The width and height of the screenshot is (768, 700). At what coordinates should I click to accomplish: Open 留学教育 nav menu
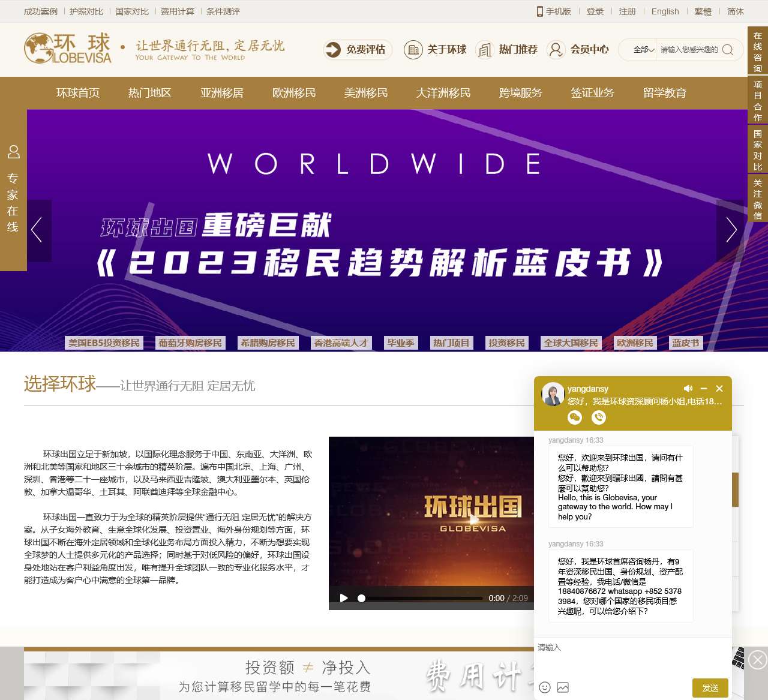click(x=665, y=93)
